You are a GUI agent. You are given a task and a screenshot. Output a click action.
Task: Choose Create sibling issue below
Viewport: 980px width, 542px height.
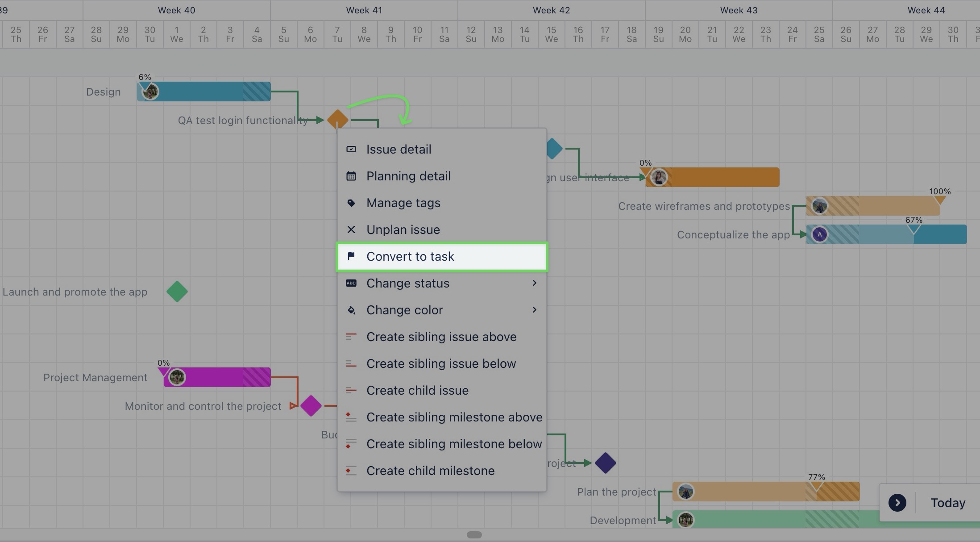point(441,363)
